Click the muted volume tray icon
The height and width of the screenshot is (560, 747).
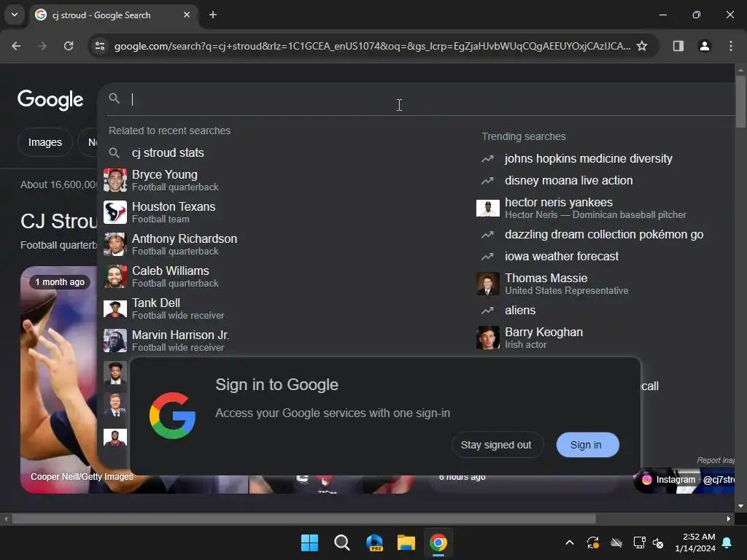(x=658, y=542)
